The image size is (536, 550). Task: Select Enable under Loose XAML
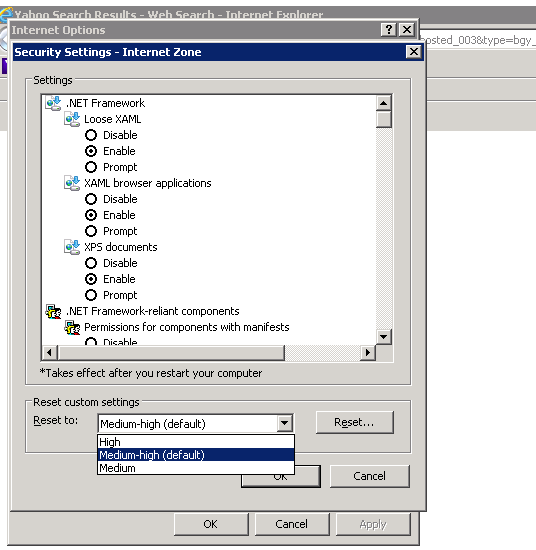pos(91,151)
